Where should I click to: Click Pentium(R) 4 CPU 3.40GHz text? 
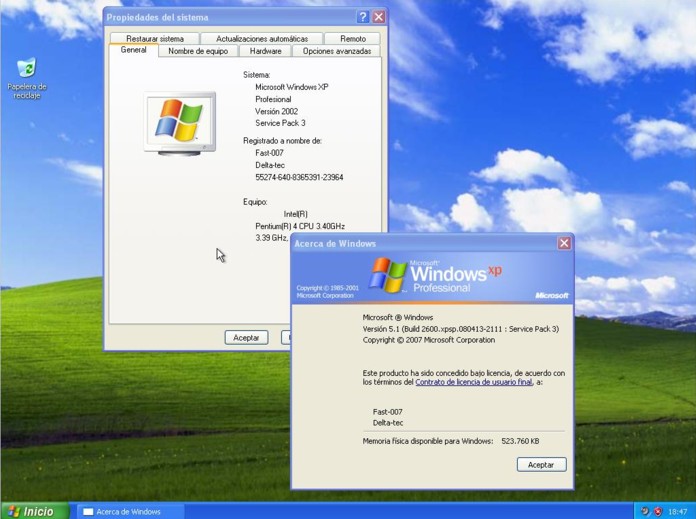click(300, 226)
